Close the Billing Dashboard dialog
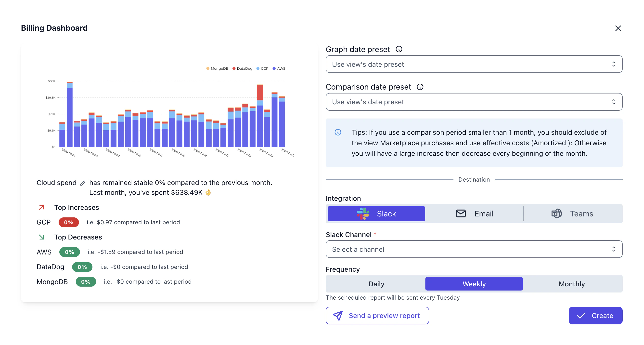644x345 pixels. pyautogui.click(x=618, y=28)
